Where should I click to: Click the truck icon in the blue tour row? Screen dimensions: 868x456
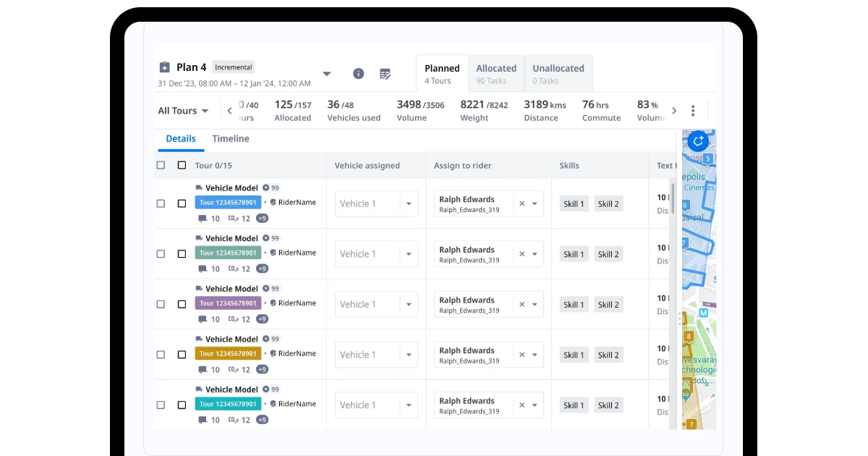[199, 187]
